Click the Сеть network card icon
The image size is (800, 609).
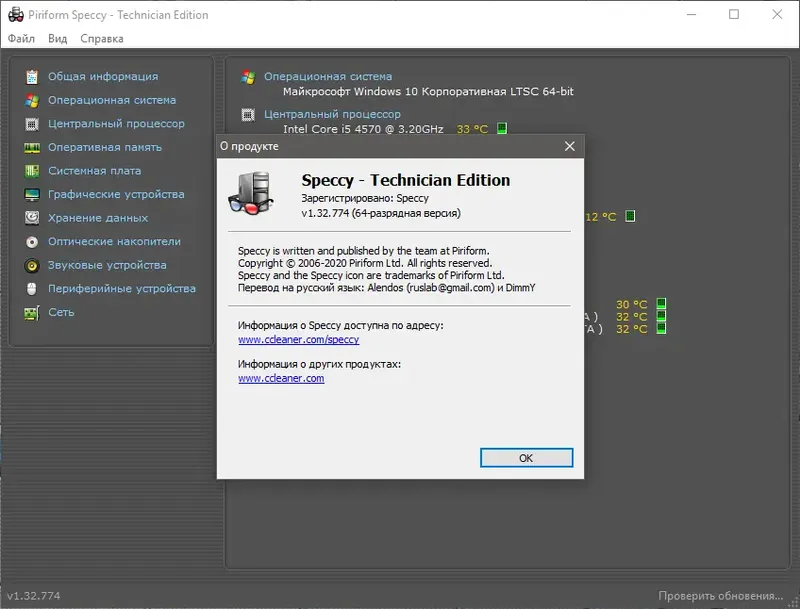32,312
